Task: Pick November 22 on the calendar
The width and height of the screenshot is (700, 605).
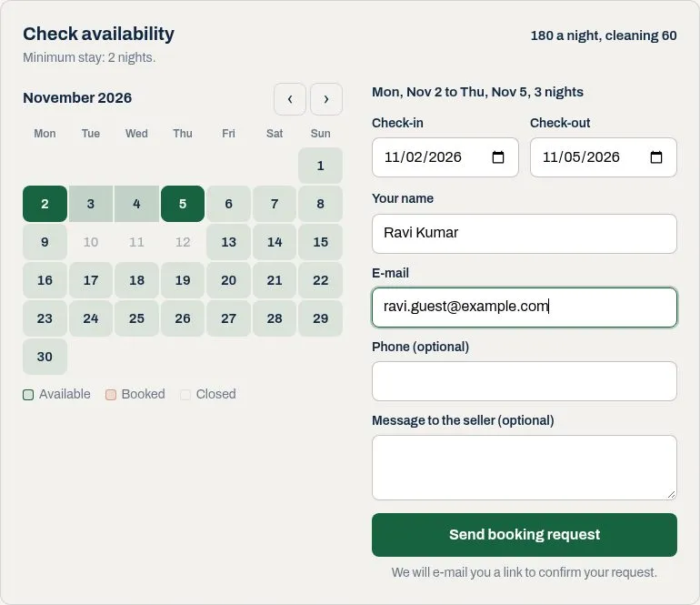Action: [x=321, y=280]
